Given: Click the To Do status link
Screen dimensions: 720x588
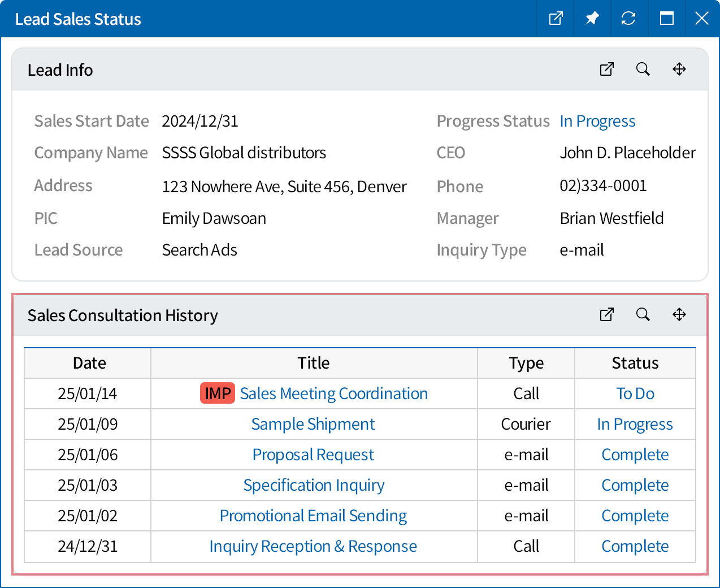Looking at the screenshot, I should click(635, 394).
